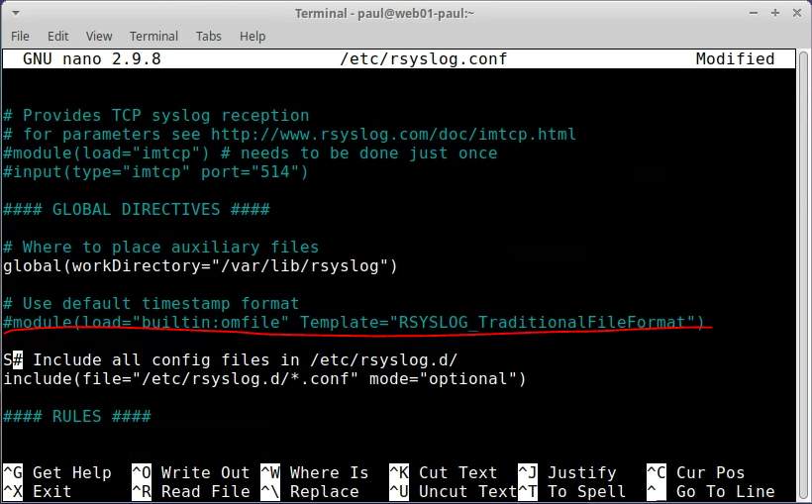Open the Edit menu
Screen dimensions: 812x504
pyautogui.click(x=58, y=36)
